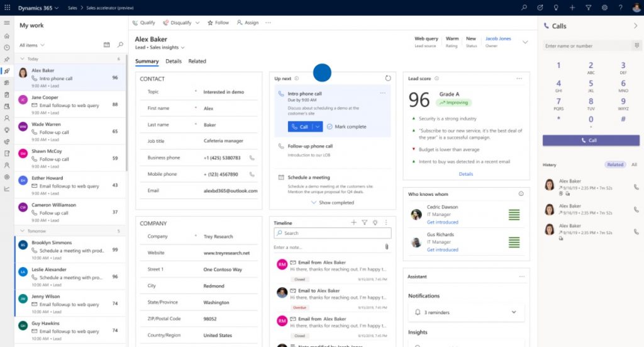Click the lightbulb assistant icon in top bar
Image resolution: width=644 pixels, height=347 pixels.
(x=556, y=8)
